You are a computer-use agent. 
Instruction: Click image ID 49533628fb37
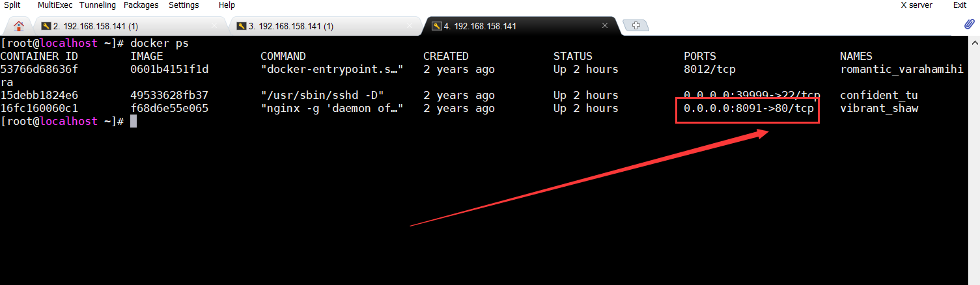(x=169, y=95)
